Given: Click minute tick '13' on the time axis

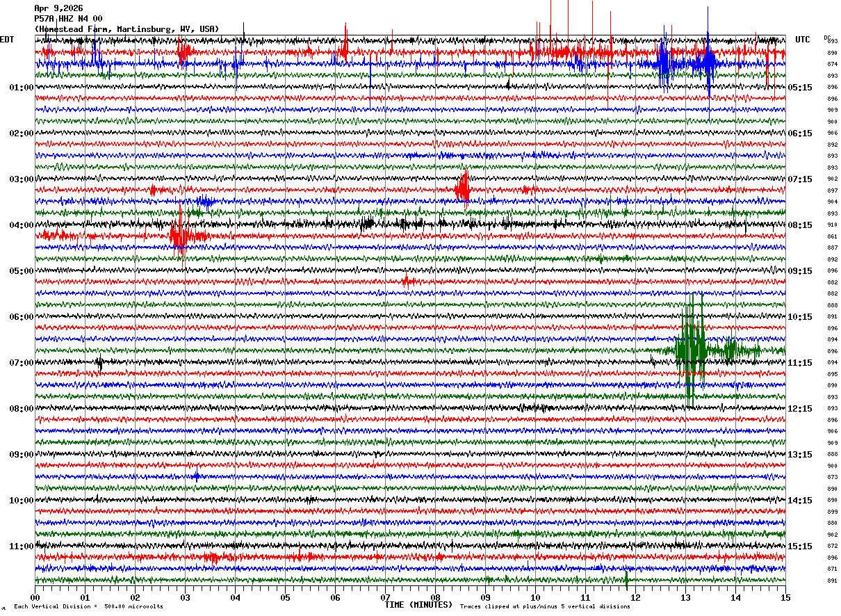Looking at the screenshot, I should tap(685, 597).
